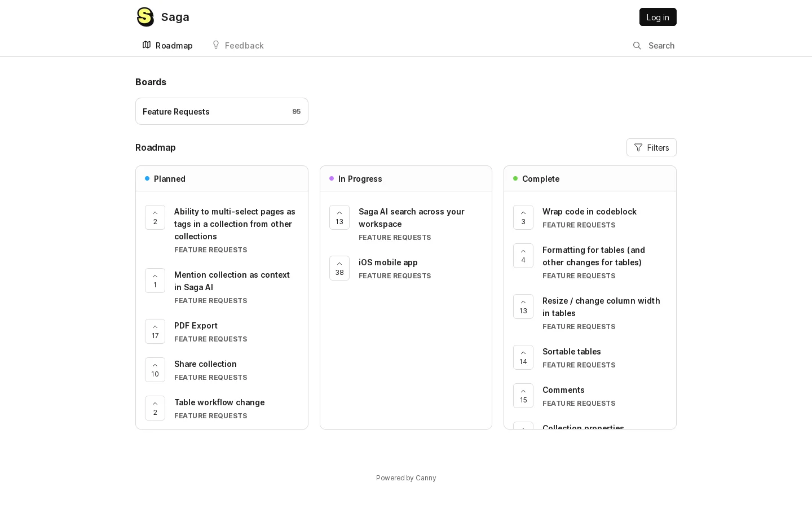The width and height of the screenshot is (812, 508).
Task: Open Saga AI search across your workspace
Action: [x=412, y=218]
